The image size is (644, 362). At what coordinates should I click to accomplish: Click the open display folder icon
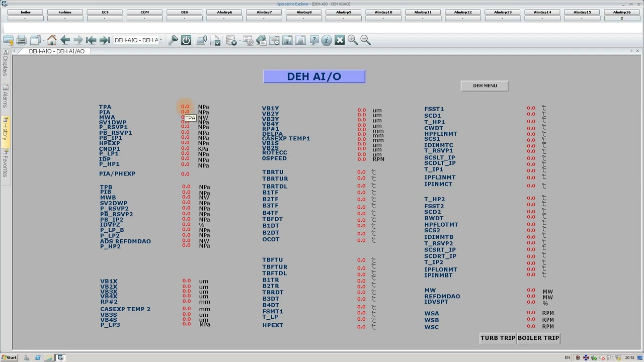8,40
